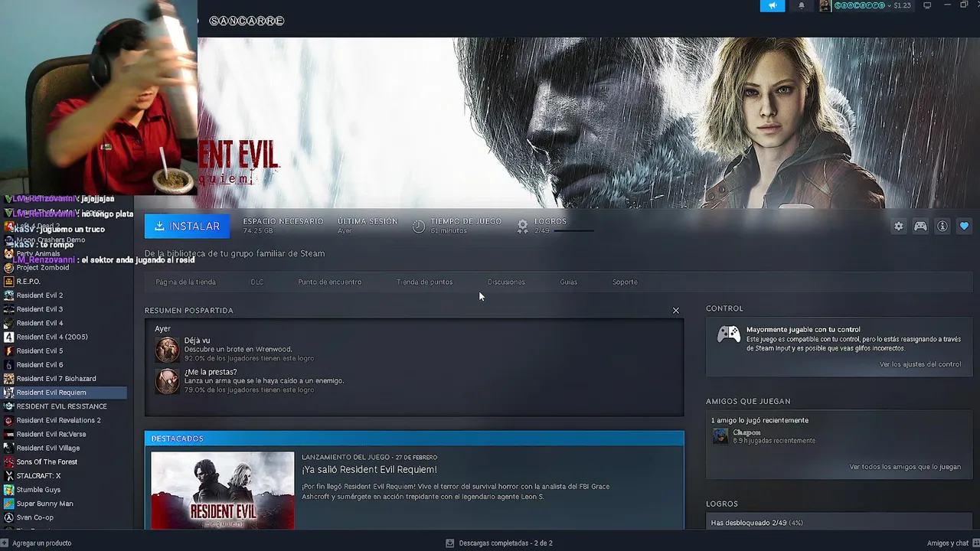Click Super Bunny Man game icon

(x=8, y=504)
